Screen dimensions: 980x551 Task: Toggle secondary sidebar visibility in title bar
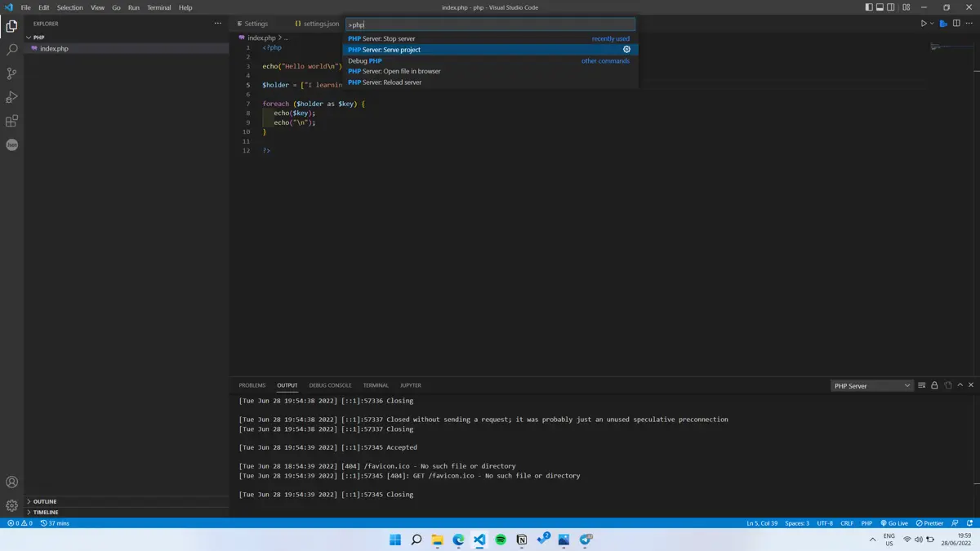pyautogui.click(x=891, y=7)
